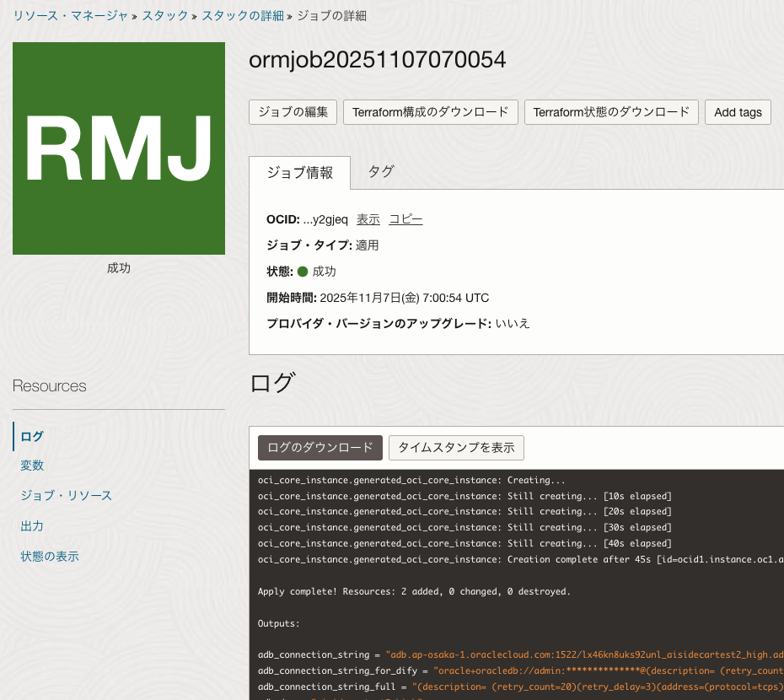Click プロバイダ・バージョンのアップグレード: いいえ text
784x700 pixels.
398,324
